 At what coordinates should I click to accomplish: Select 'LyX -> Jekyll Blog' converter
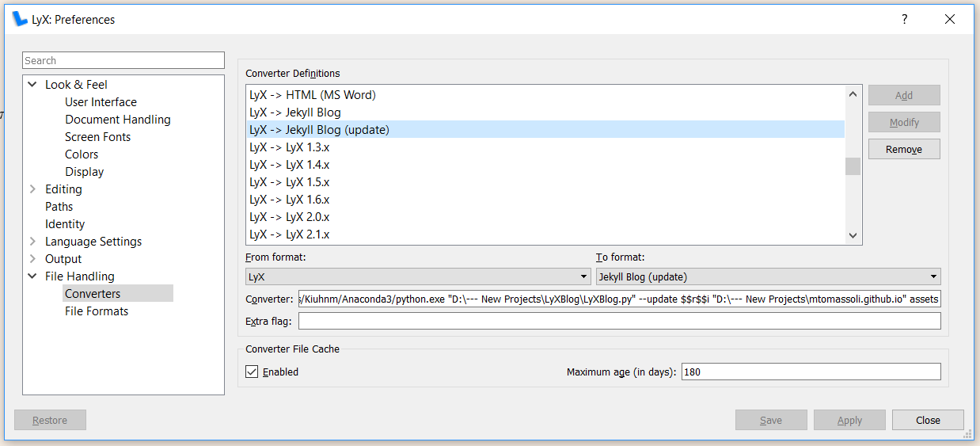click(545, 112)
